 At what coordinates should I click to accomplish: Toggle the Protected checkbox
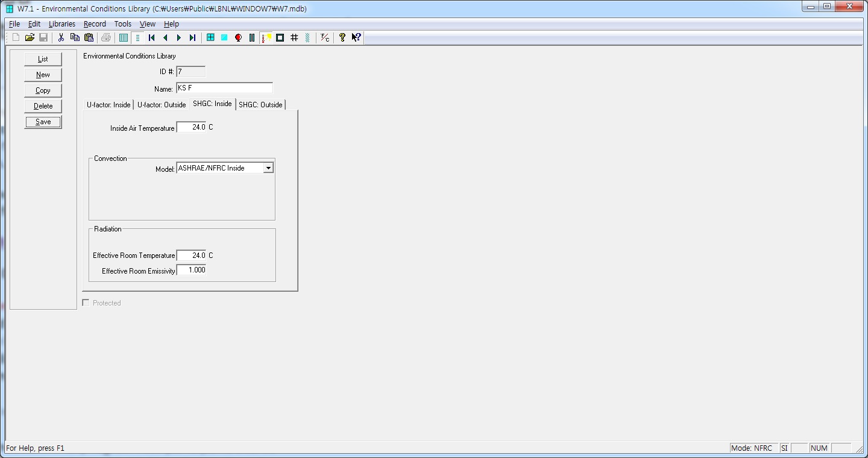pos(86,303)
